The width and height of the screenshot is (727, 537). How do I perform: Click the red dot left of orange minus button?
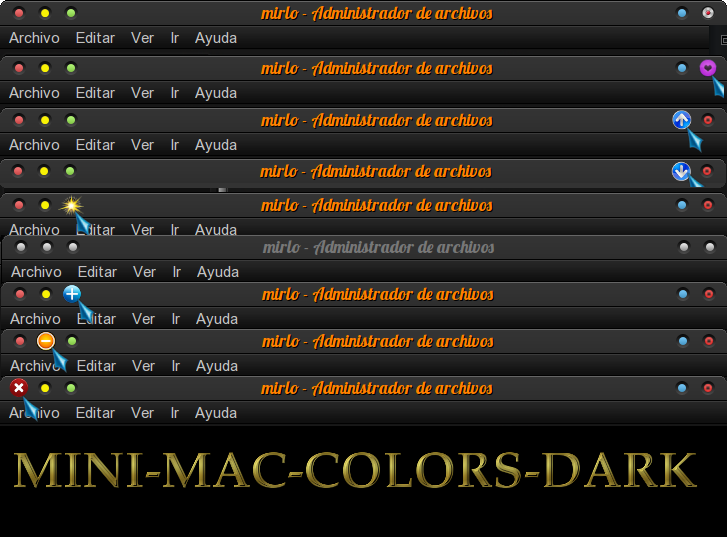point(19,341)
